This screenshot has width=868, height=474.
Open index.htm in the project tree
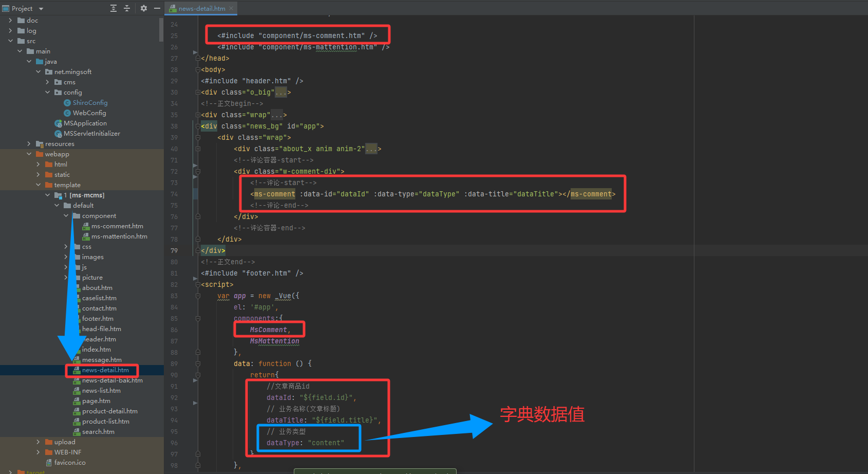[97, 350]
